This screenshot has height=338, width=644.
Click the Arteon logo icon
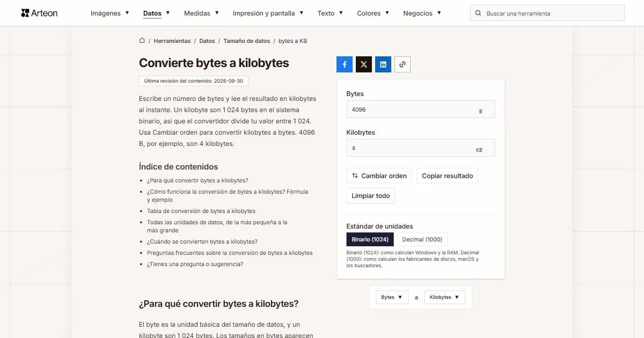coord(25,13)
